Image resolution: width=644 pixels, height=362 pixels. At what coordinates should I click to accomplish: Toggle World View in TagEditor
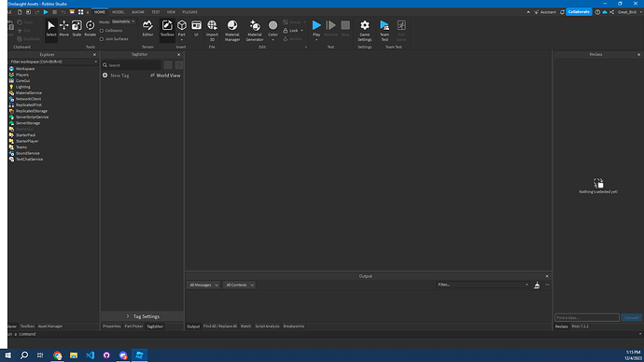[165, 76]
